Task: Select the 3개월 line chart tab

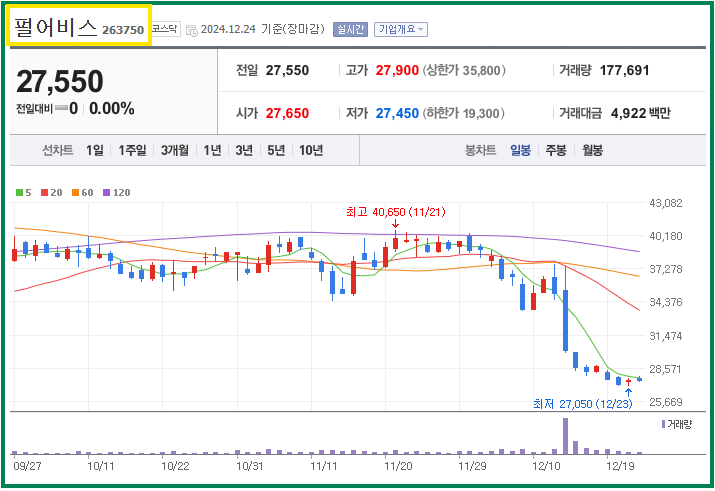Action: (x=175, y=150)
